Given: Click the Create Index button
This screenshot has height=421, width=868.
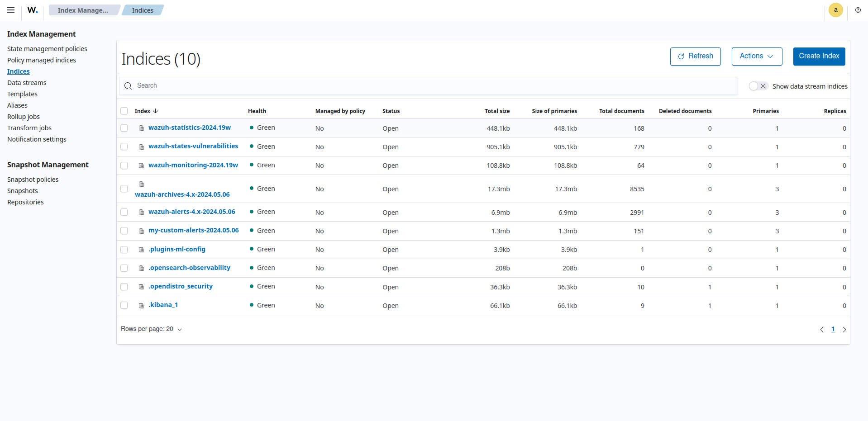Looking at the screenshot, I should (819, 56).
